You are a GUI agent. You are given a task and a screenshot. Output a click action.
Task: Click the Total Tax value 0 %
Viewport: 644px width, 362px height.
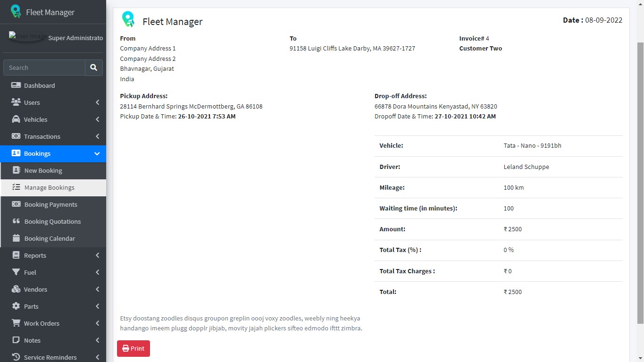coord(509,250)
